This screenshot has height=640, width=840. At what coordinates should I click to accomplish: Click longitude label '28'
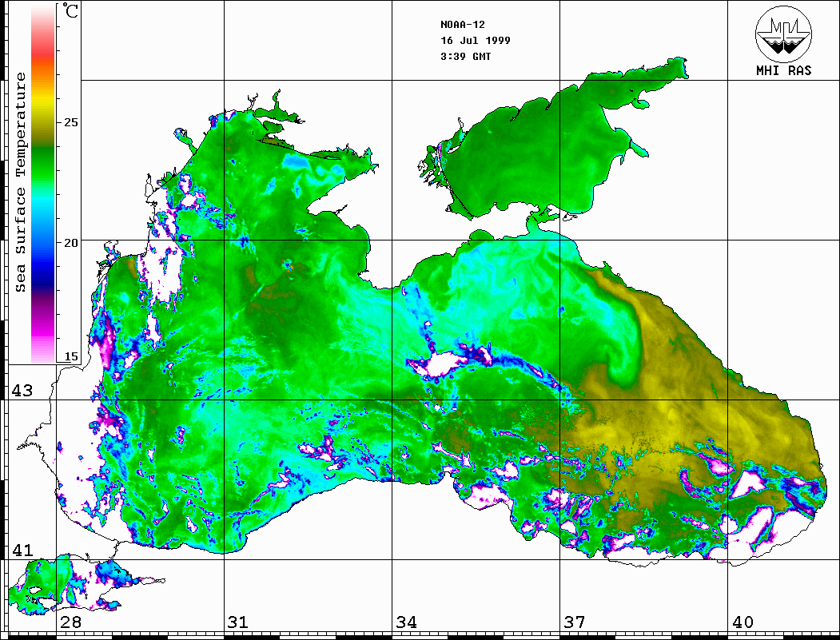[x=70, y=622]
